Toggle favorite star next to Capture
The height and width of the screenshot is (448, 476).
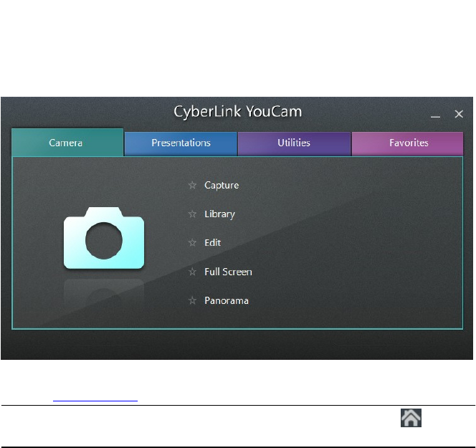coord(192,185)
